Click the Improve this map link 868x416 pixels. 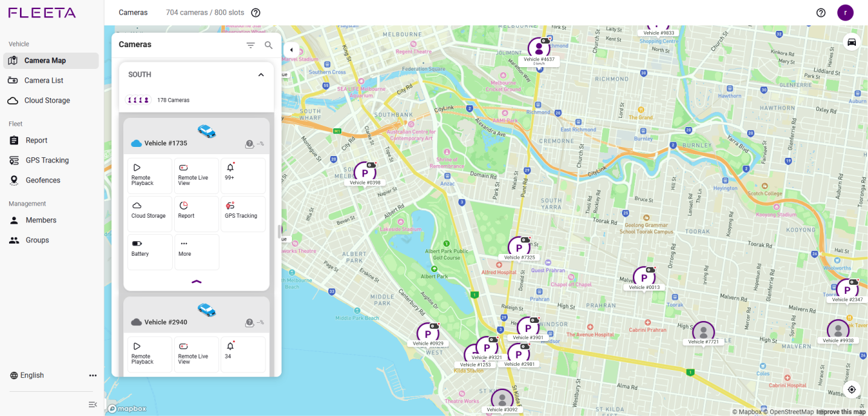841,412
